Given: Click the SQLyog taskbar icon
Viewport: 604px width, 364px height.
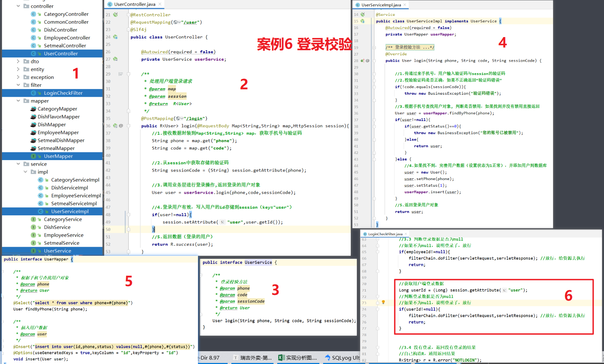Looking at the screenshot, I should 327,358.
